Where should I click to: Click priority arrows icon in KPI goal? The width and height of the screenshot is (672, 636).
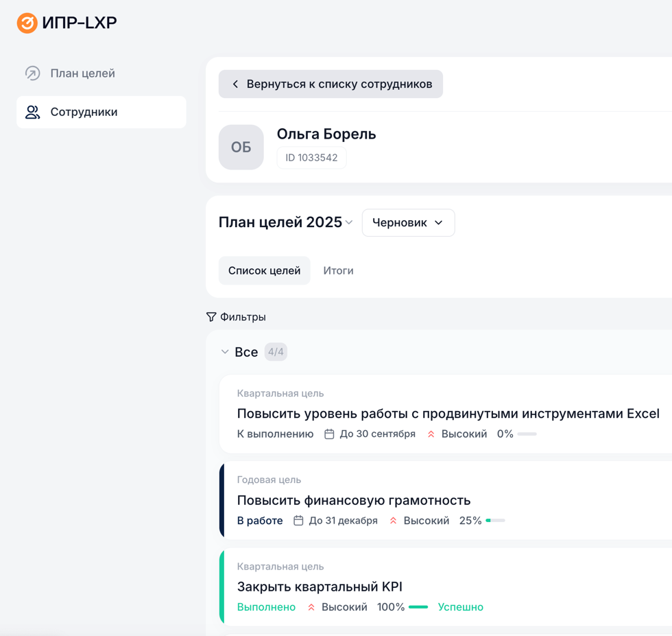[311, 607]
